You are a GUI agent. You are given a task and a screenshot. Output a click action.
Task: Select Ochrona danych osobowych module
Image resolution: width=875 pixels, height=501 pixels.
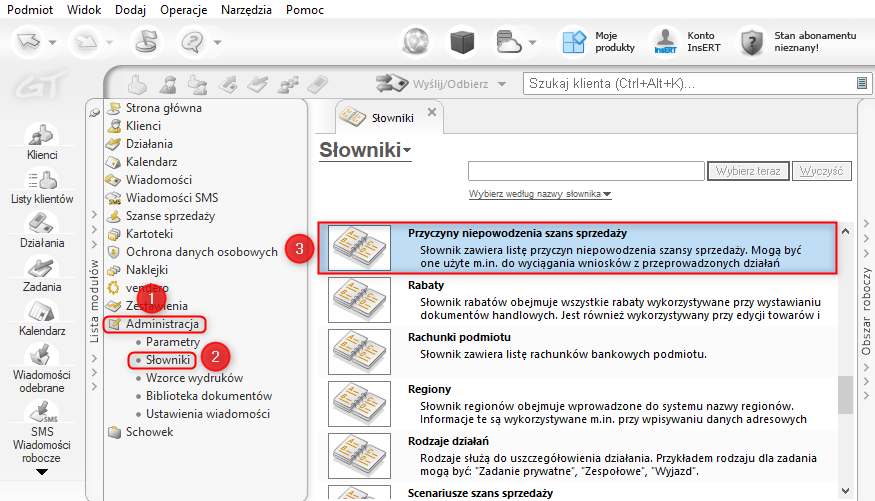tap(192, 252)
